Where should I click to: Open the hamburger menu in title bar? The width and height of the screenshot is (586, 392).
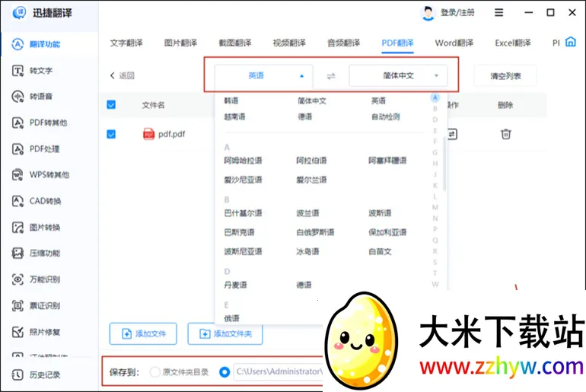coord(499,12)
